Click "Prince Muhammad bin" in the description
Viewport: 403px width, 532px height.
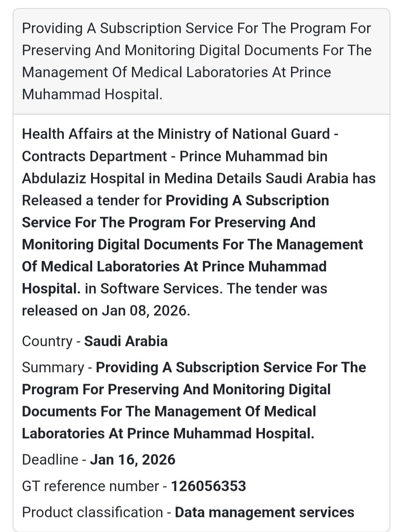pyautogui.click(x=253, y=156)
